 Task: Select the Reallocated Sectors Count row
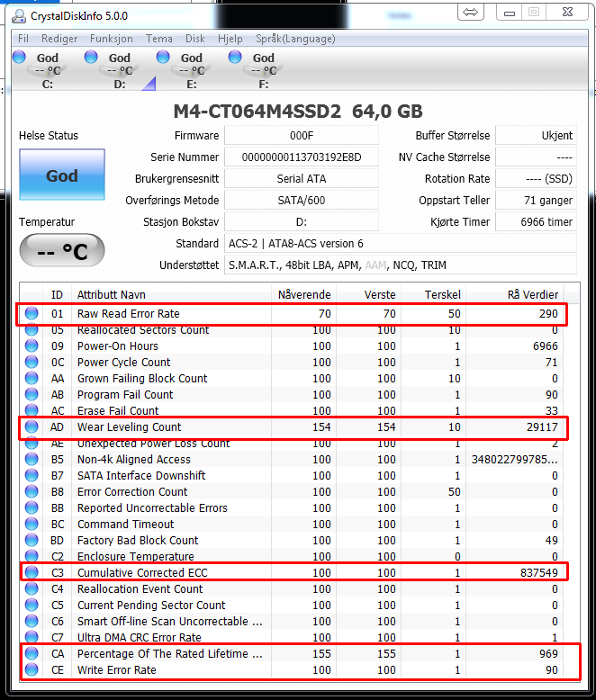pos(293,330)
